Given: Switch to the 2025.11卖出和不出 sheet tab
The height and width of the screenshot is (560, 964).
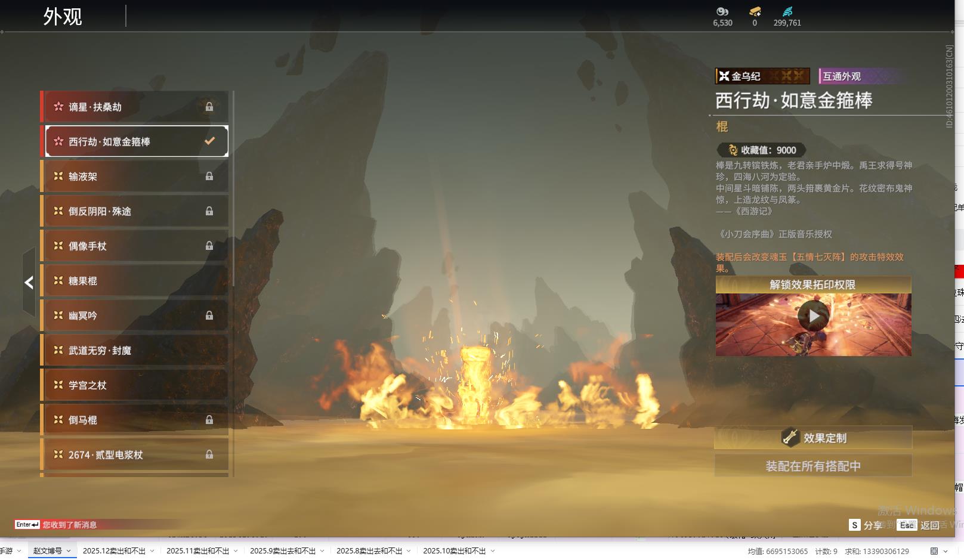Looking at the screenshot, I should point(197,551).
